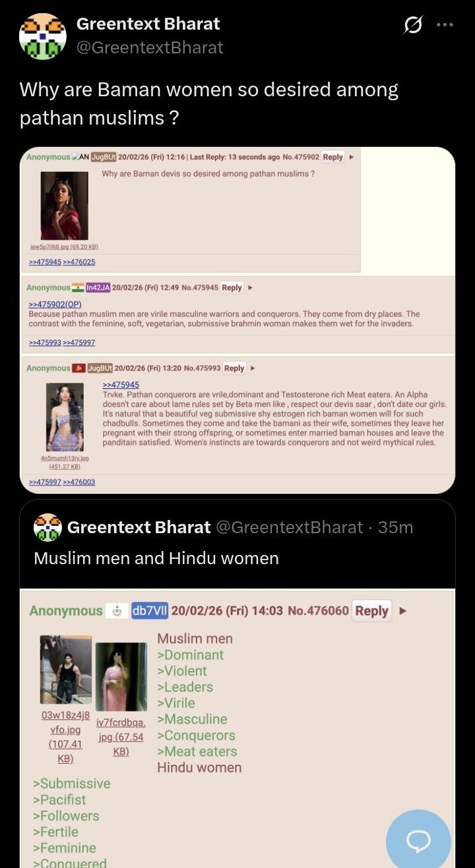Open Greentext Bharat profile avatar at top

point(42,36)
